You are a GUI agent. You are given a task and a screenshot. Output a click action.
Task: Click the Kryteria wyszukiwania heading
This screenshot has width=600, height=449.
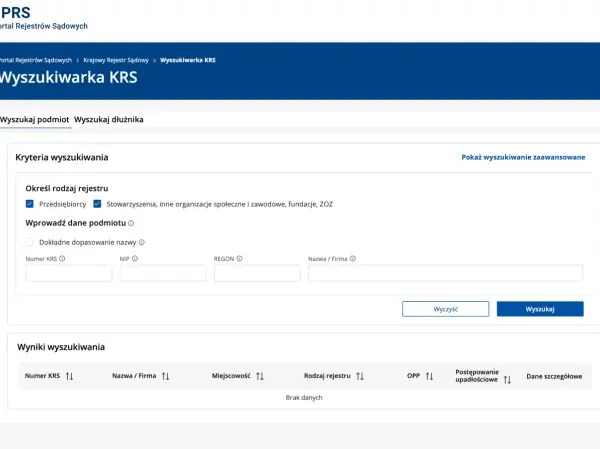click(x=62, y=157)
